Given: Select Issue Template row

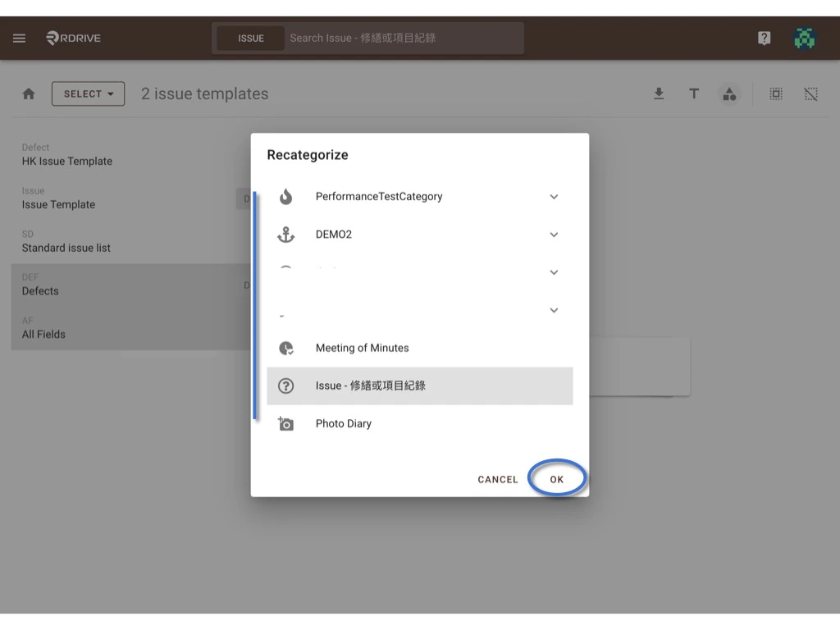Looking at the screenshot, I should pyautogui.click(x=130, y=199).
